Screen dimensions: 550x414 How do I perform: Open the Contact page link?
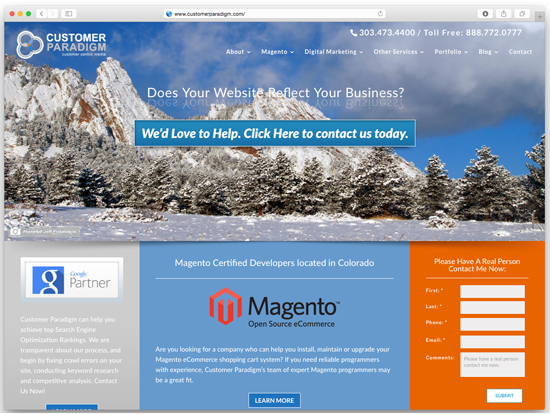point(520,52)
